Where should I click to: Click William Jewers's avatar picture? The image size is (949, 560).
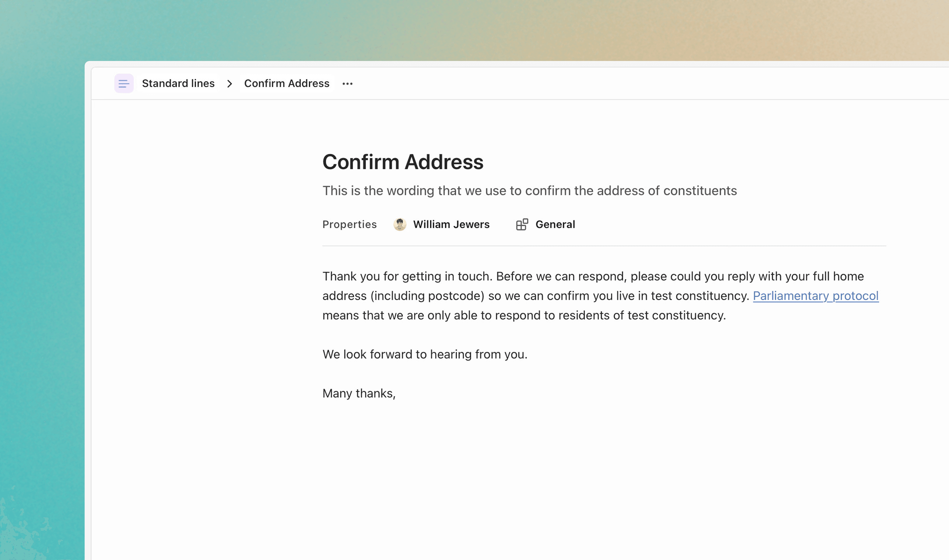[400, 224]
